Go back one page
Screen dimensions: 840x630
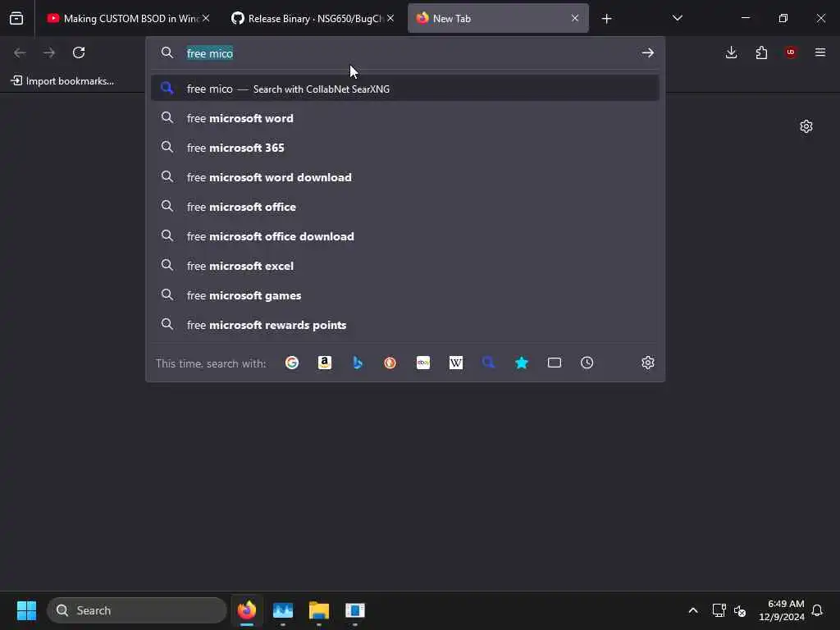20,52
